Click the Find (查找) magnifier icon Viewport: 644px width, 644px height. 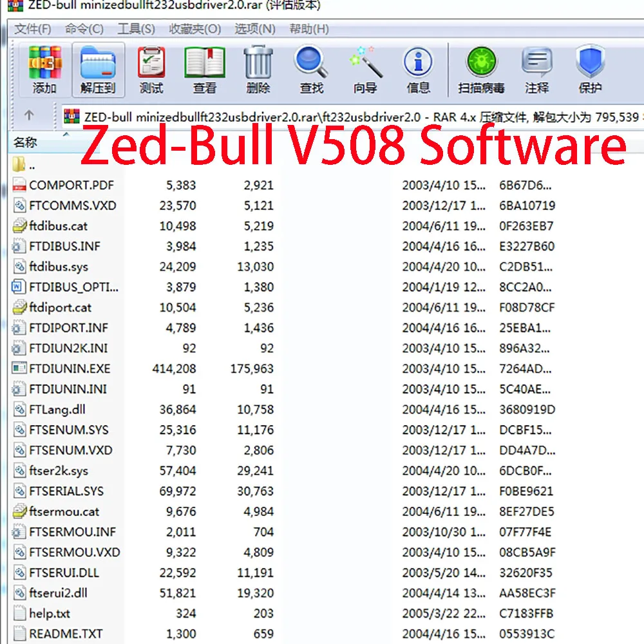[x=311, y=62]
